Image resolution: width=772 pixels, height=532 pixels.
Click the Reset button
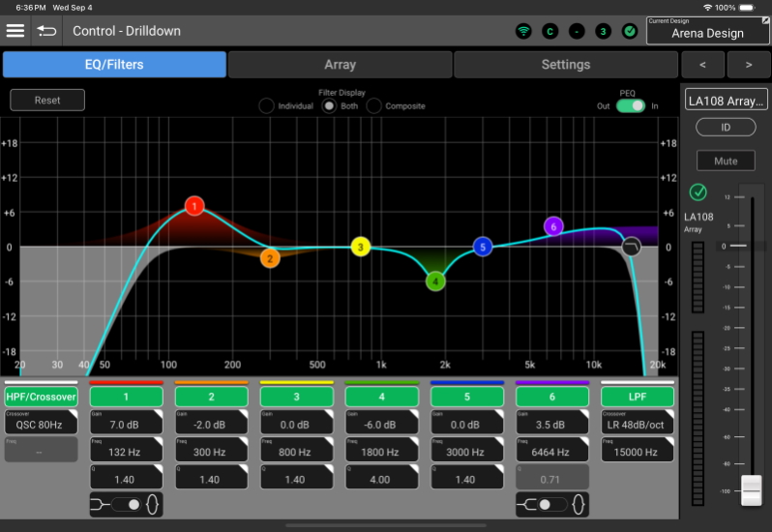(x=47, y=100)
